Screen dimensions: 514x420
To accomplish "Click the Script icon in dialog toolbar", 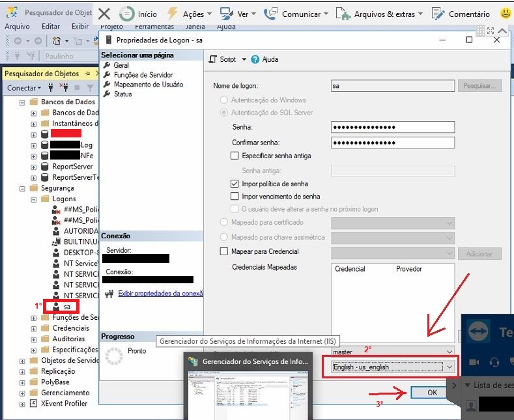I will [x=213, y=59].
